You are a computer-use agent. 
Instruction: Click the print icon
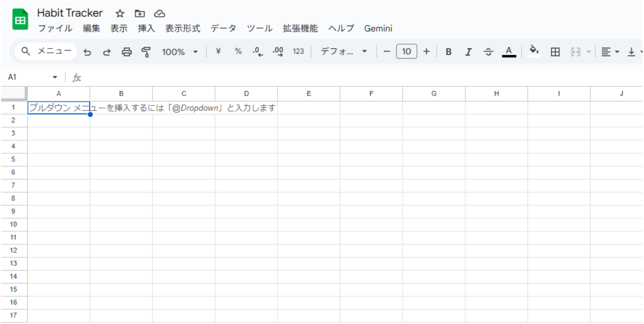pyautogui.click(x=127, y=52)
